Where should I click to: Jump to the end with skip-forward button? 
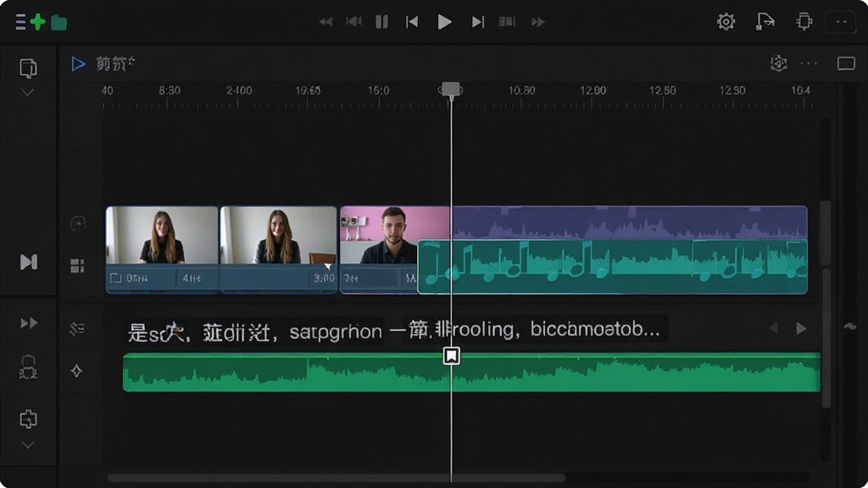point(478,22)
